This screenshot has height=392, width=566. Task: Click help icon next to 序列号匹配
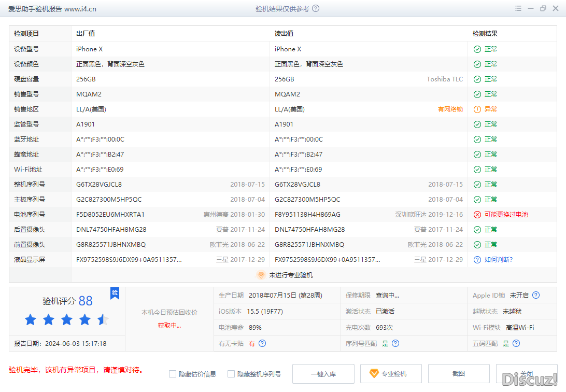(395, 343)
